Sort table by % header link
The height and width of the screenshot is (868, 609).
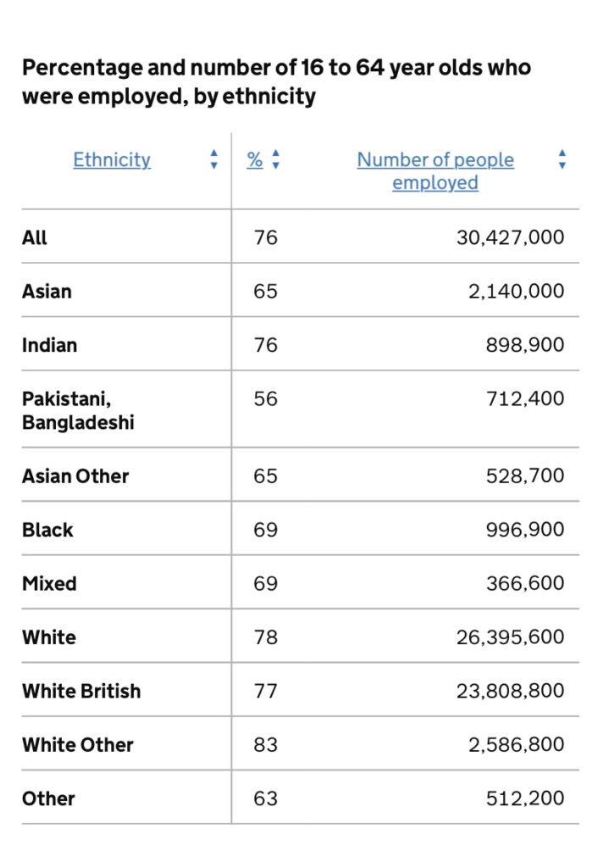click(x=254, y=159)
